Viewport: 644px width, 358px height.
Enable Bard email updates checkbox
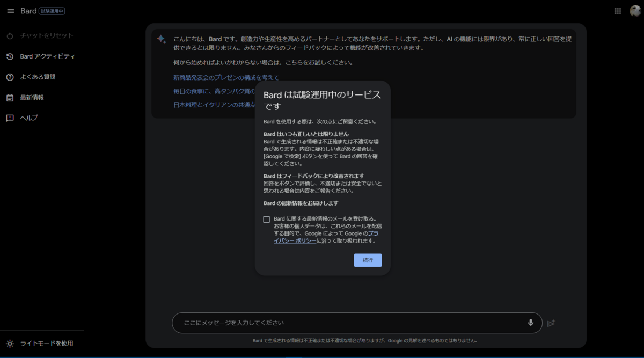tap(267, 219)
